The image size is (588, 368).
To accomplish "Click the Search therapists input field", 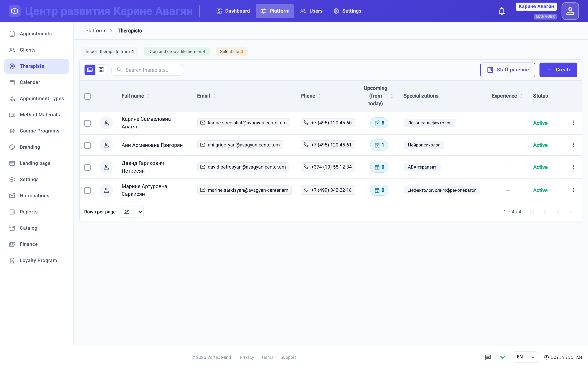I will (x=148, y=70).
